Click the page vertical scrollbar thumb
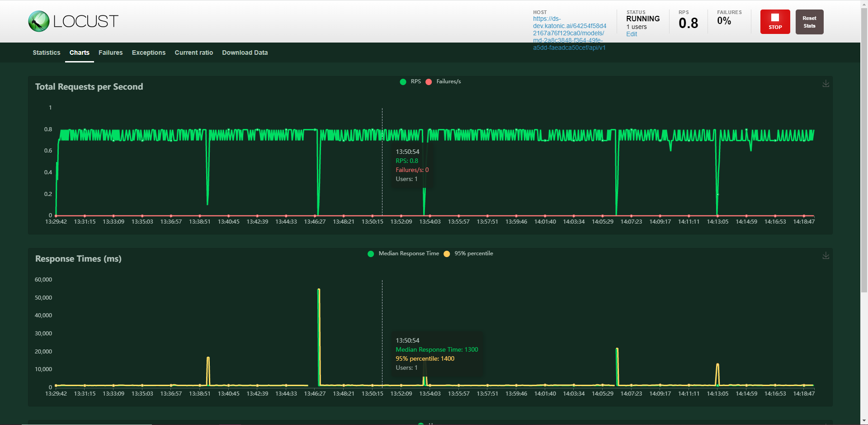The height and width of the screenshot is (425, 868). (864, 149)
